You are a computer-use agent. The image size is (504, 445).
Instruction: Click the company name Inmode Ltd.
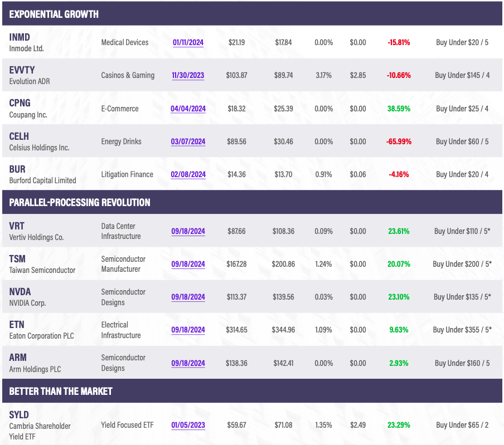pyautogui.click(x=26, y=48)
